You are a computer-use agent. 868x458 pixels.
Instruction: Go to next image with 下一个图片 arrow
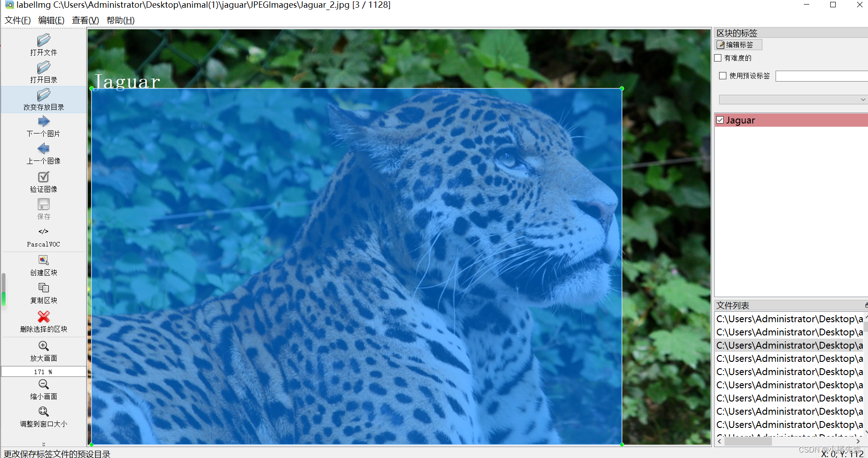[x=44, y=121]
